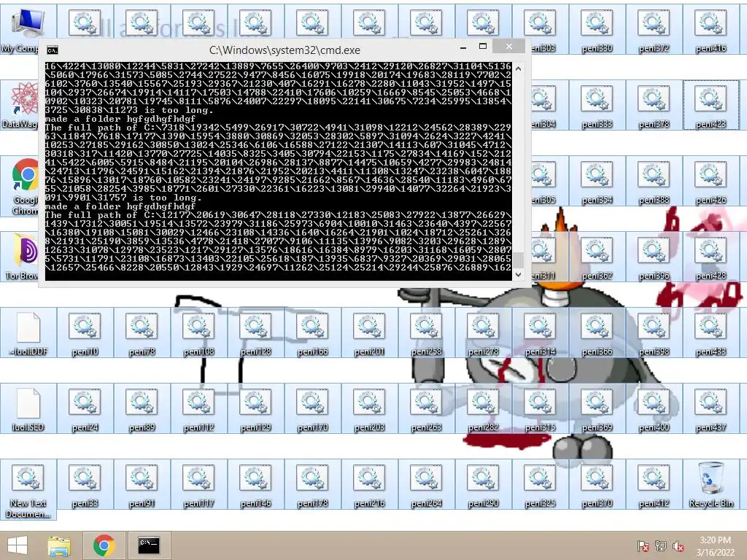Click the cmd.exe taskbar button
This screenshot has height=560, width=747.
(x=149, y=545)
